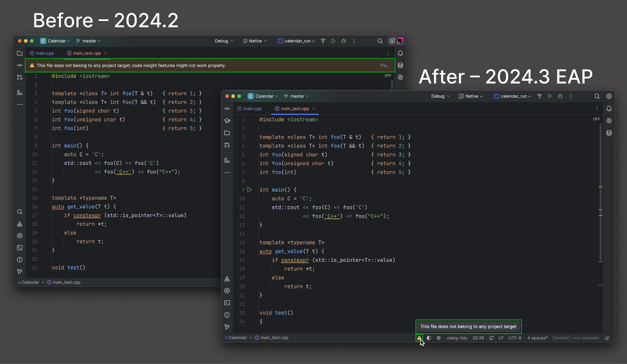This screenshot has height=364, width=627.
Task: Click Debug bug icon in After window toolbar
Action: [560, 96]
